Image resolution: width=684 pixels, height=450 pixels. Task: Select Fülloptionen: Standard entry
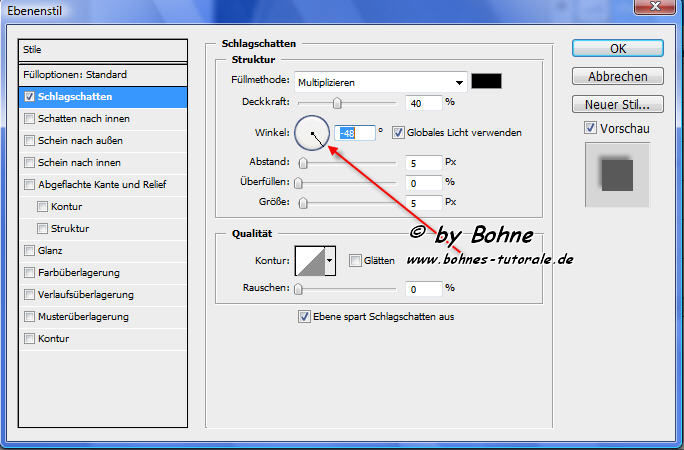click(x=103, y=75)
